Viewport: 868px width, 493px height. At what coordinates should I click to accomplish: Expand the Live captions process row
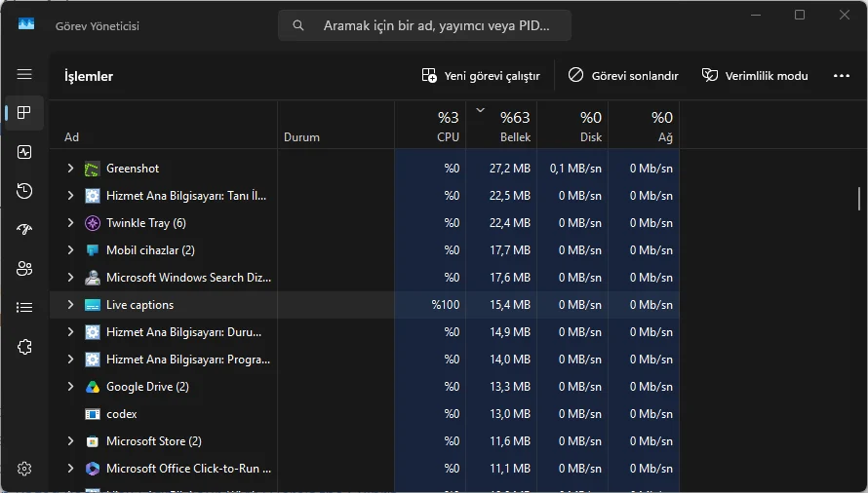[70, 304]
